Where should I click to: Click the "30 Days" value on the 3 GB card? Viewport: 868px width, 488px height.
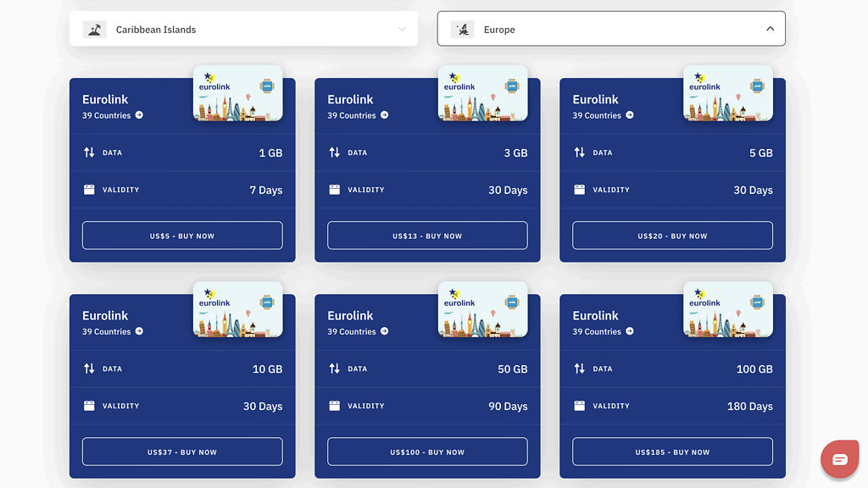509,191
